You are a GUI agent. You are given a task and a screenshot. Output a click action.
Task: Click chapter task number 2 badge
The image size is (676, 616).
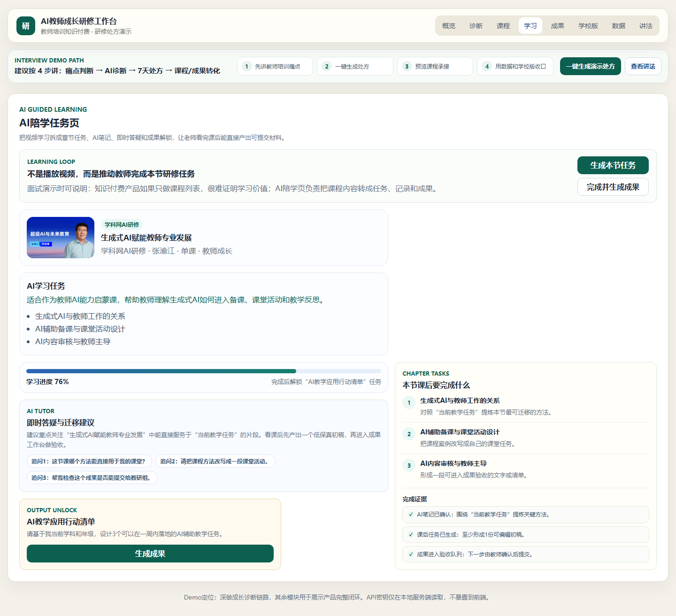[x=409, y=434]
